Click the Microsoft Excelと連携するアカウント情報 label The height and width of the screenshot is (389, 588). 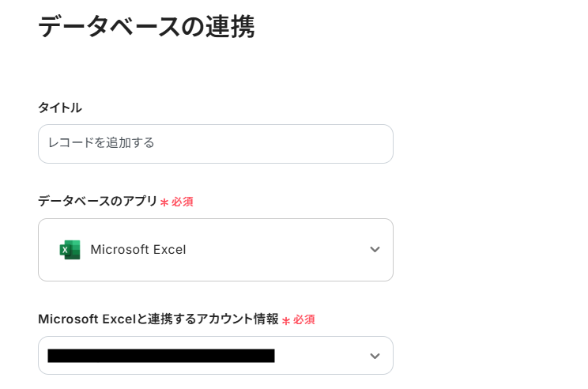pos(158,319)
